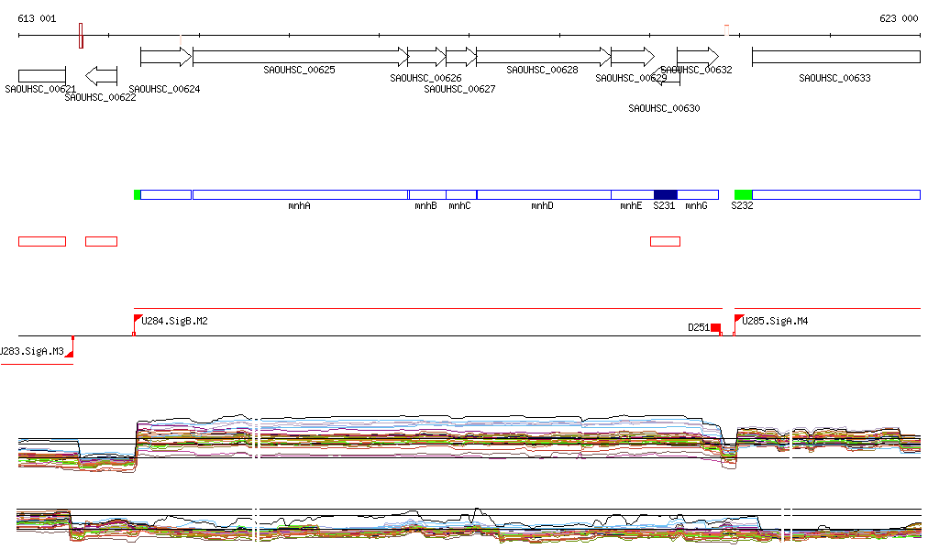Image resolution: width=939 pixels, height=560 pixels.
Task: Select blue segment right of S232
Action: pos(836,194)
